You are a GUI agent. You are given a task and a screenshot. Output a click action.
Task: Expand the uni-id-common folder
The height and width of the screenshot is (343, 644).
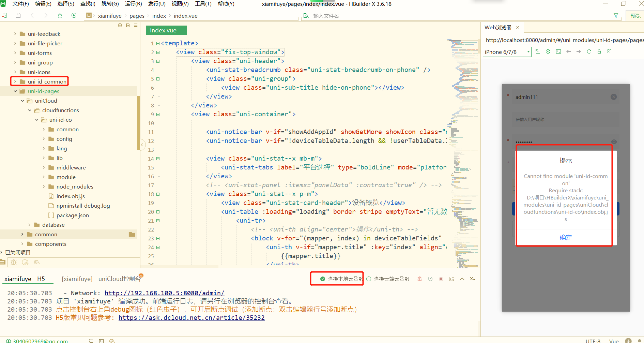(15, 81)
